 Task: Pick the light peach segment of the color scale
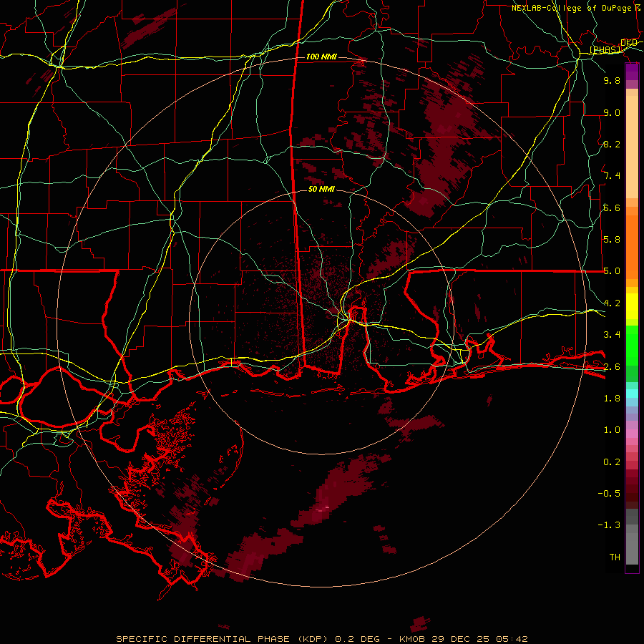pyautogui.click(x=632, y=147)
